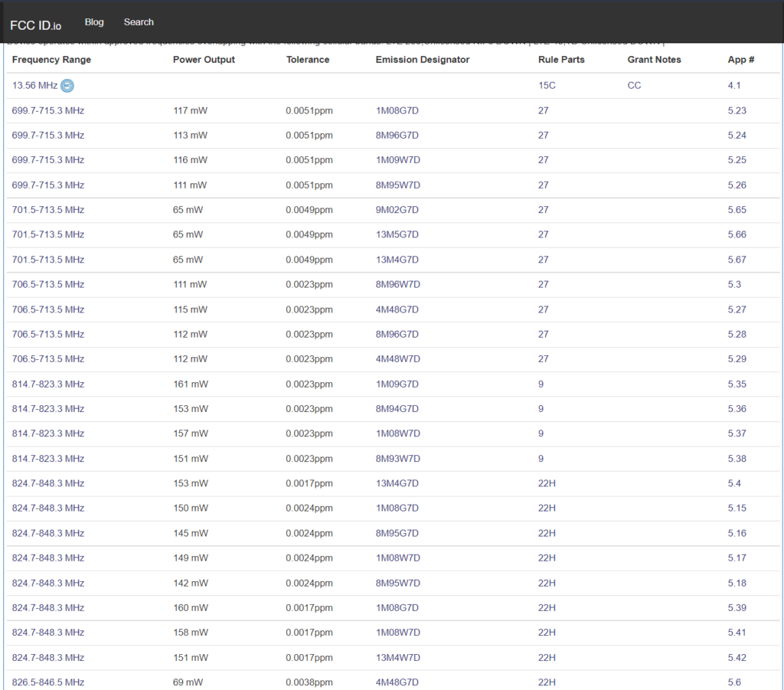Click the NFC icon beside 13.56 MHz
The image size is (784, 690).
(x=67, y=86)
